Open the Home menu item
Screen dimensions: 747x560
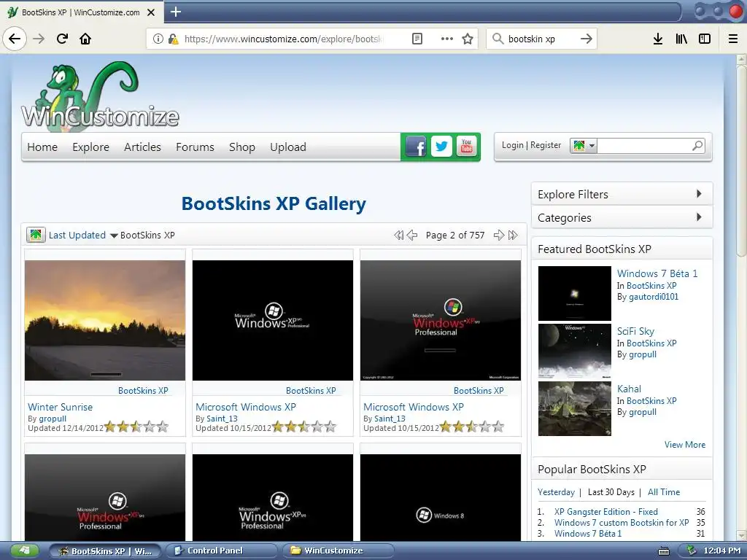pos(42,147)
